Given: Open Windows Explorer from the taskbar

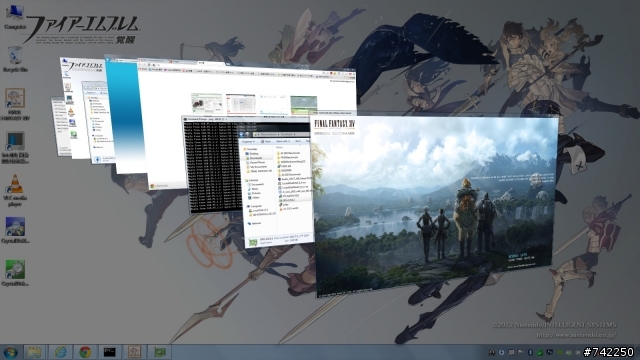Looking at the screenshot, I should point(34,352).
